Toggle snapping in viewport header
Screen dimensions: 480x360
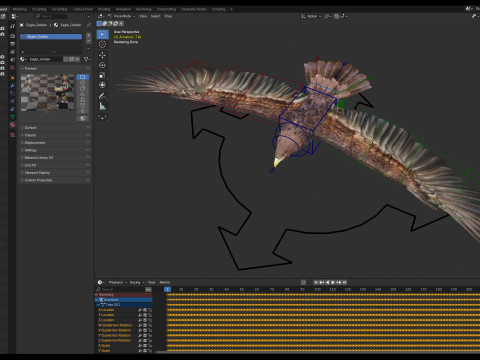336,16
